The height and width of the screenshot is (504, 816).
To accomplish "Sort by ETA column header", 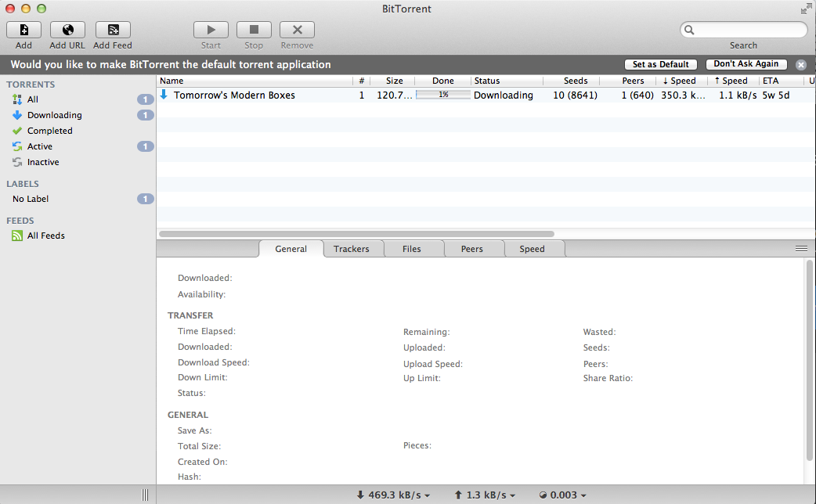I will 781,81.
